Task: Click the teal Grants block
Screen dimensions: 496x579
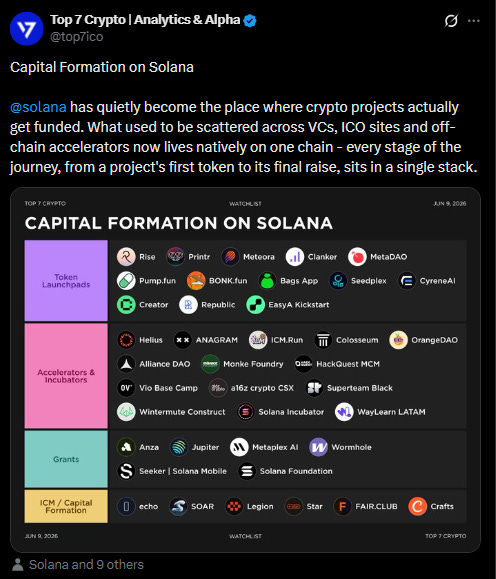Action: tap(66, 459)
